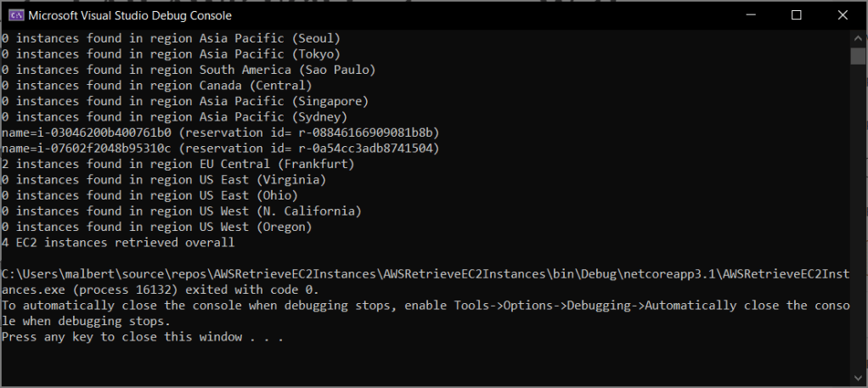868x388 pixels.
Task: Click the console app icon in title bar
Action: point(14,15)
